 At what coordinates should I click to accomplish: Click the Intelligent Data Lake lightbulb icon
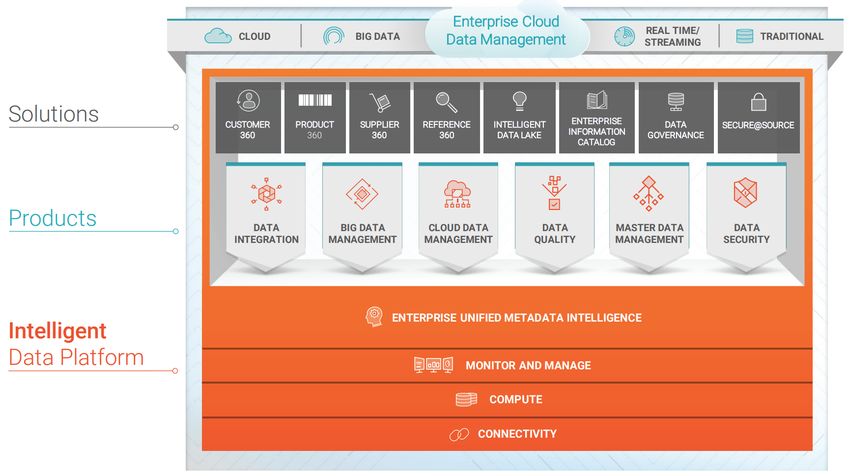(519, 101)
